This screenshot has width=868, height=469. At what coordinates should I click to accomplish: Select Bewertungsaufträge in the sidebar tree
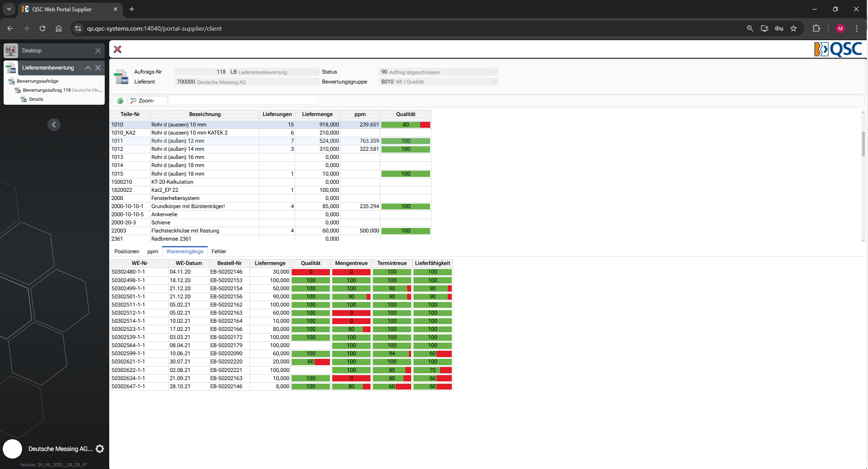(x=37, y=81)
